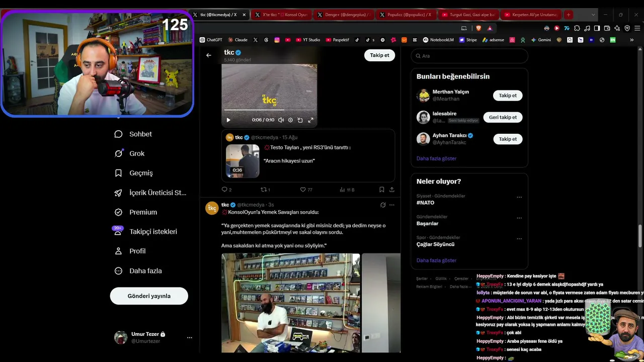Open the quoted Testo Taylan video thumbnail

243,161
